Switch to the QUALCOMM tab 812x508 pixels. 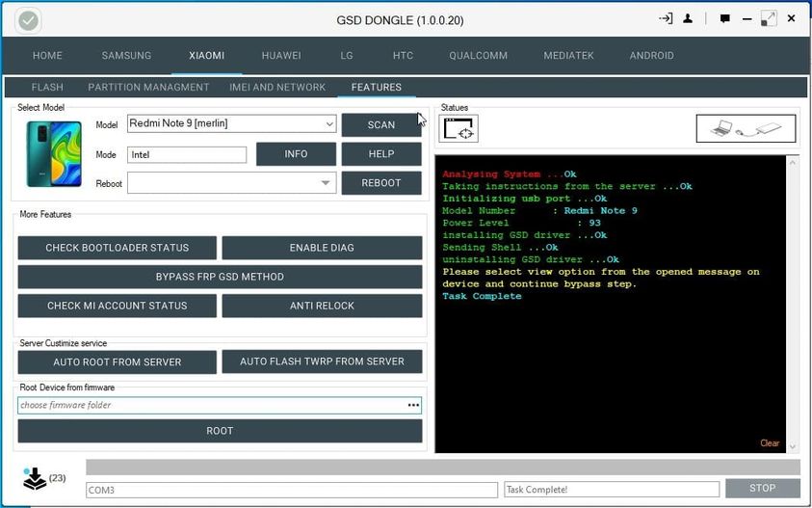(x=478, y=56)
